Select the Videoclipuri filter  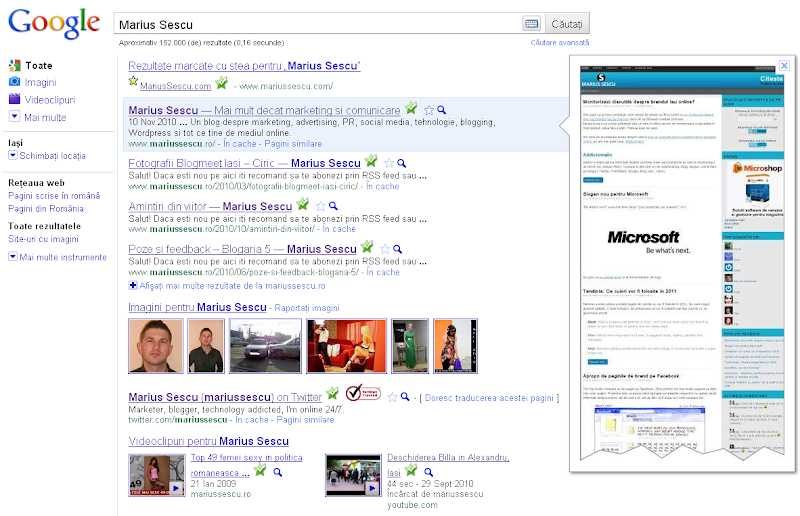pyautogui.click(x=50, y=100)
